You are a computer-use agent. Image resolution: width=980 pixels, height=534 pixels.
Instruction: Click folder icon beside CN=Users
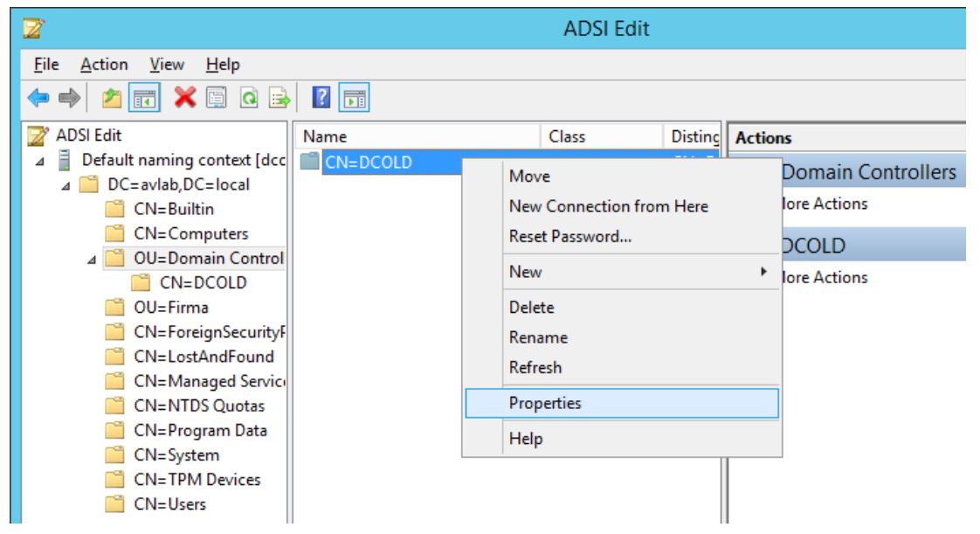(114, 504)
